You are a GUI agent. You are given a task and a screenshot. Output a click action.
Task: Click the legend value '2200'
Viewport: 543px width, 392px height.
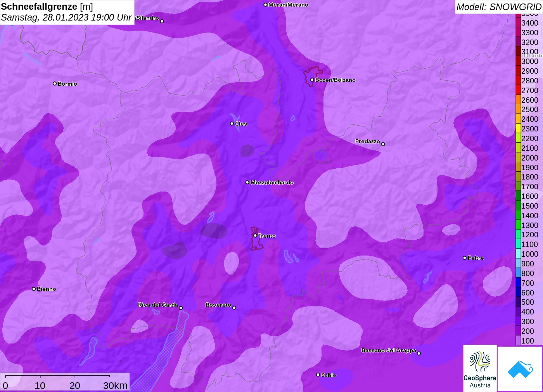530,138
